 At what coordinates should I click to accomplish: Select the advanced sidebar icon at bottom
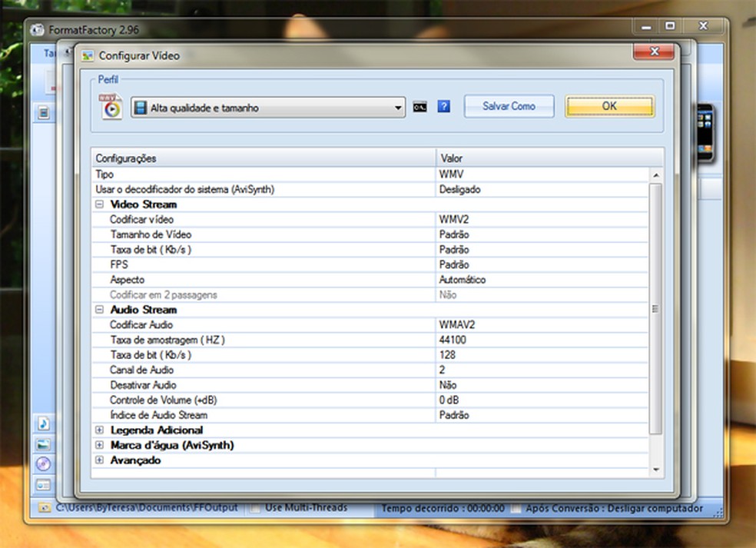point(43,485)
